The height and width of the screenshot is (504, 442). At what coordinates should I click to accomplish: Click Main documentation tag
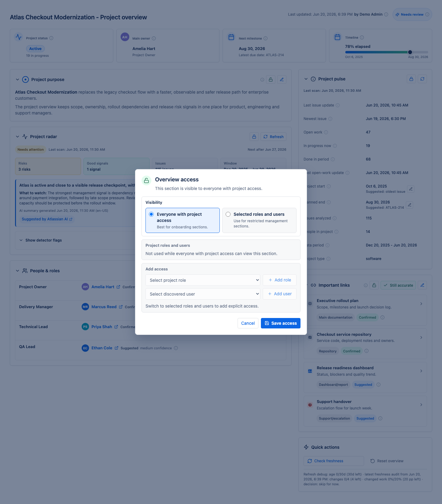click(335, 317)
